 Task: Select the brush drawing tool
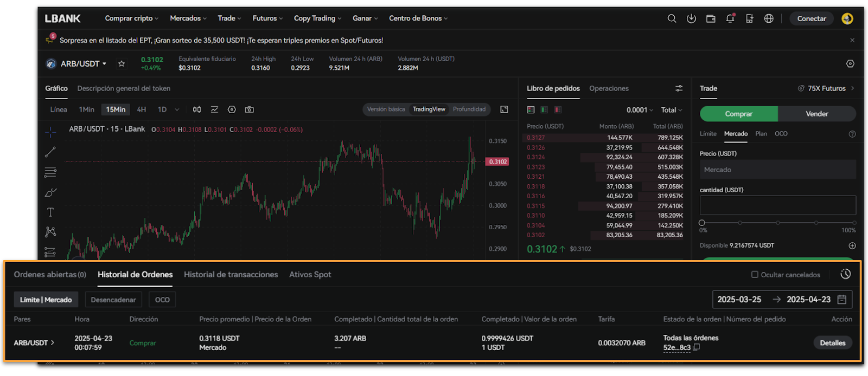[50, 192]
